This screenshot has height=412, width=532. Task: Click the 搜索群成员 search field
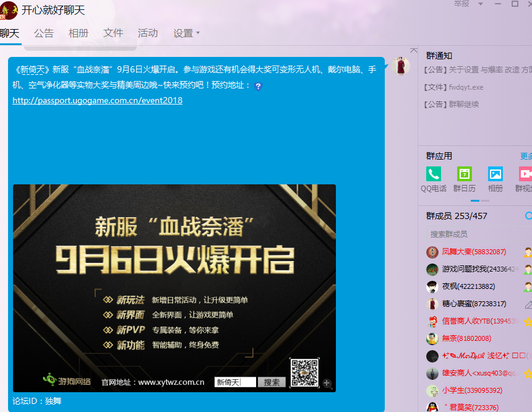point(479,234)
